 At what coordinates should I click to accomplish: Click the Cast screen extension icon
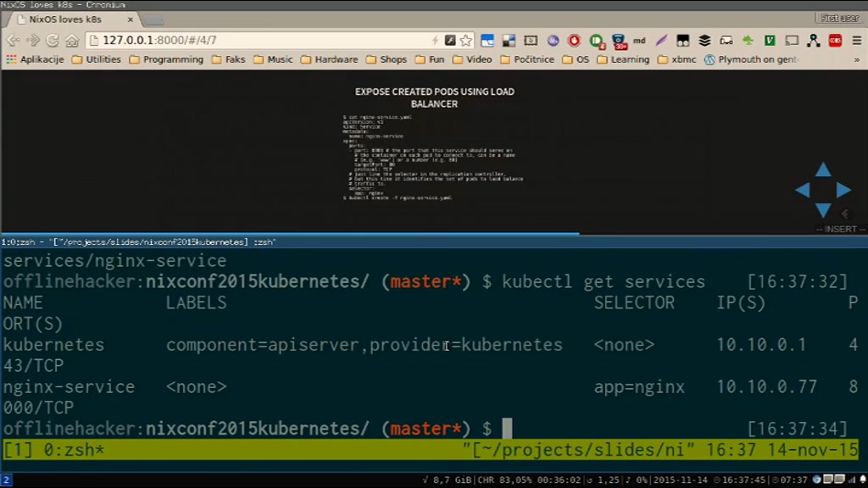[792, 41]
